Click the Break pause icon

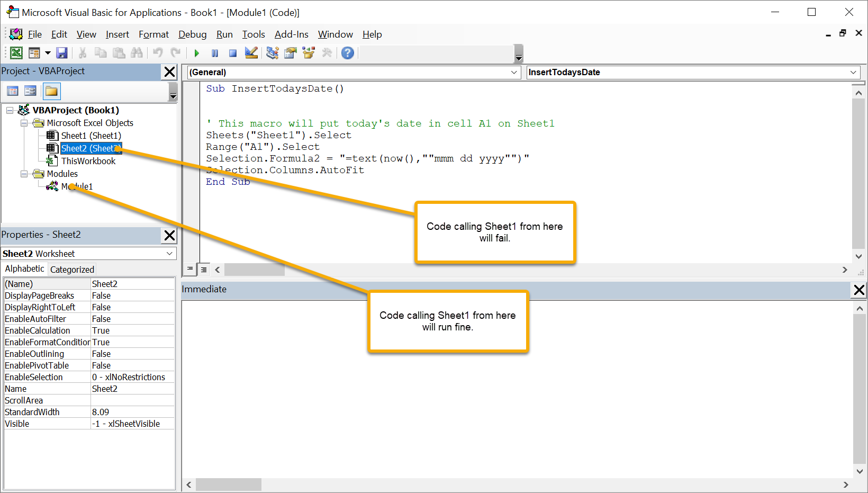click(215, 53)
